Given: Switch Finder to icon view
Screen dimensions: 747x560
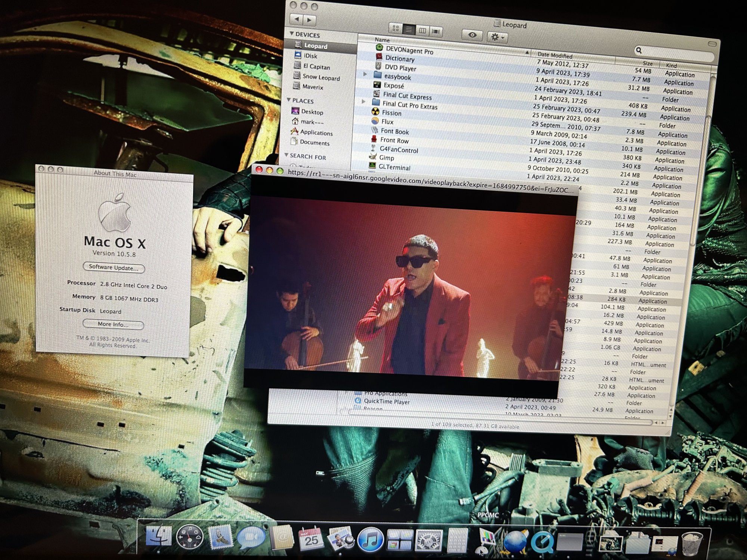Looking at the screenshot, I should point(396,28).
